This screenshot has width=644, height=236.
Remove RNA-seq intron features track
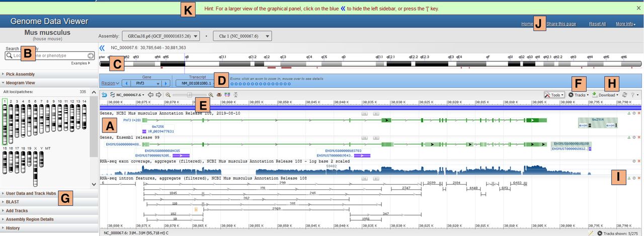click(639, 178)
